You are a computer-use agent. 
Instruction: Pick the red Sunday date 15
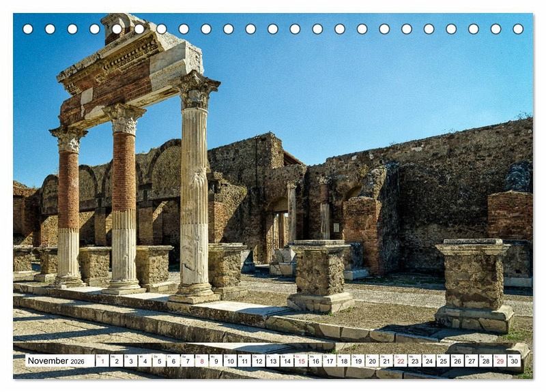click(x=301, y=361)
